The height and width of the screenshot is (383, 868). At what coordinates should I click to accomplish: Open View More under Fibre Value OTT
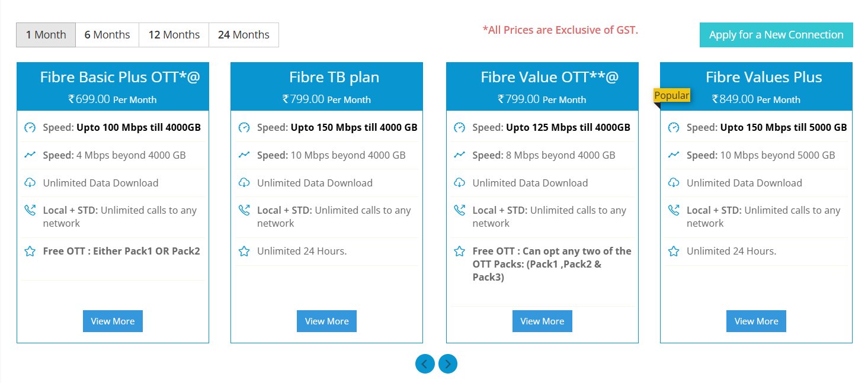542,321
